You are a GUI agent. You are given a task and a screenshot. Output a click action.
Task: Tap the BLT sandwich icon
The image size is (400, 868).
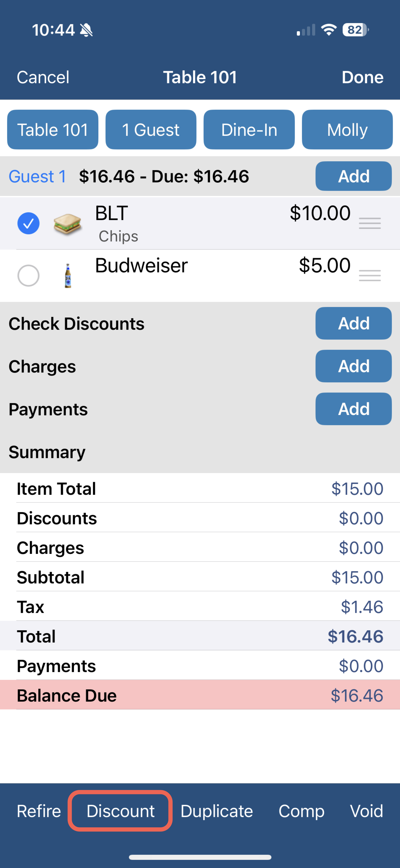coord(67,224)
